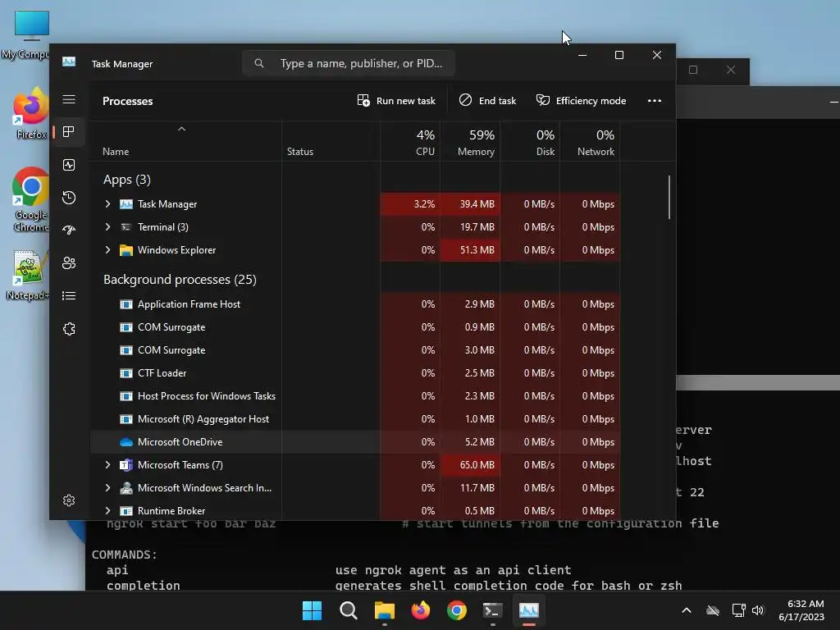Expand the Task Manager process group
Viewport: 840px width, 630px height.
pyautogui.click(x=107, y=204)
